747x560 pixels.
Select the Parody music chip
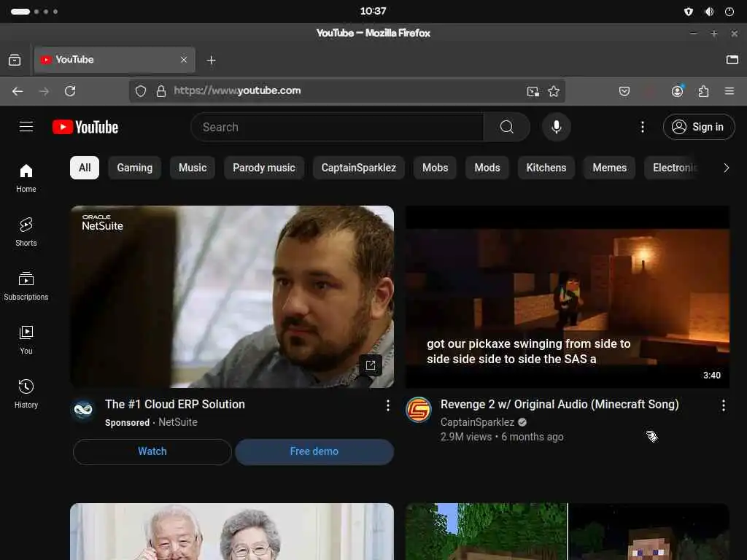pyautogui.click(x=264, y=168)
